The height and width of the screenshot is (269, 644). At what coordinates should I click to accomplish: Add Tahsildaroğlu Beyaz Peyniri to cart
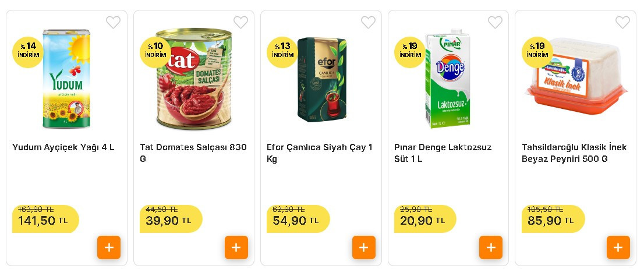point(618,247)
